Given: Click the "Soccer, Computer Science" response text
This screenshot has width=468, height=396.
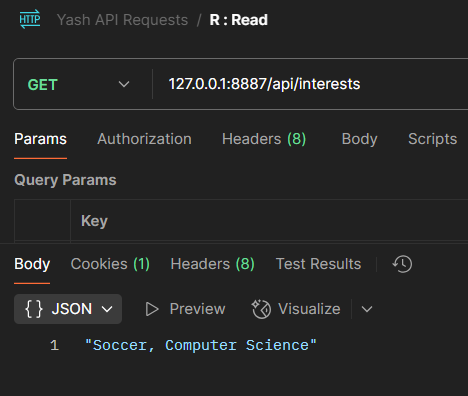Looking at the screenshot, I should (201, 345).
